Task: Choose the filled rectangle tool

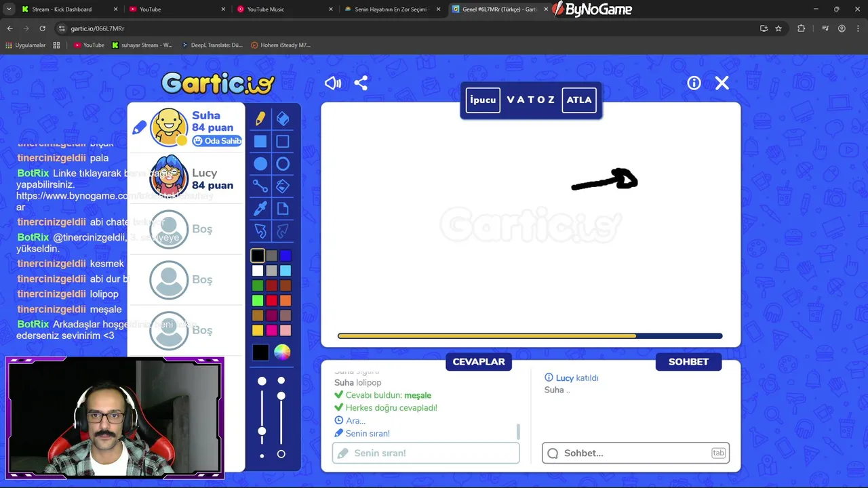Action: [x=260, y=141]
